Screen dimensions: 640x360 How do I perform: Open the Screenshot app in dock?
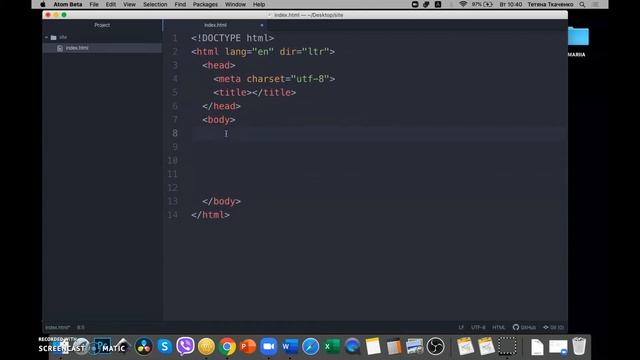pyautogui.click(x=507, y=347)
